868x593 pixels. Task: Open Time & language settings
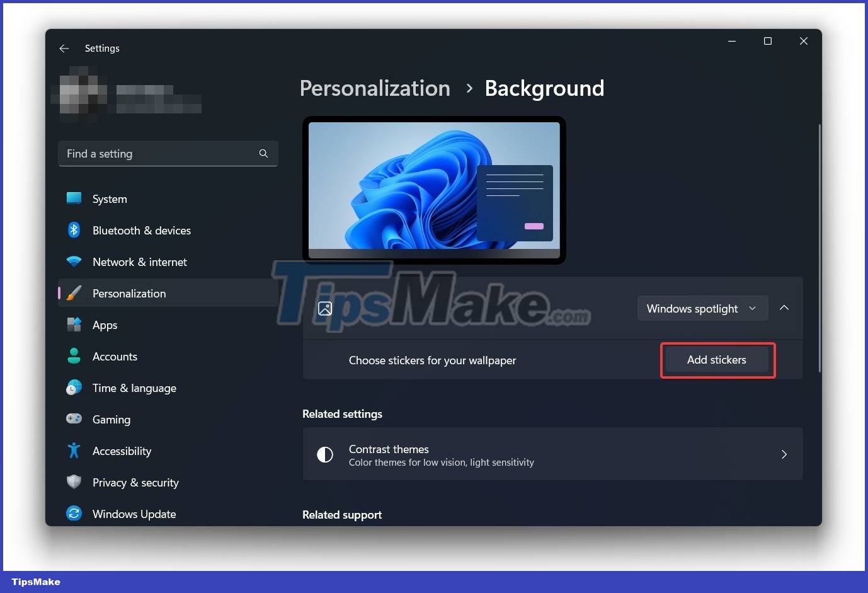pyautogui.click(x=168, y=388)
